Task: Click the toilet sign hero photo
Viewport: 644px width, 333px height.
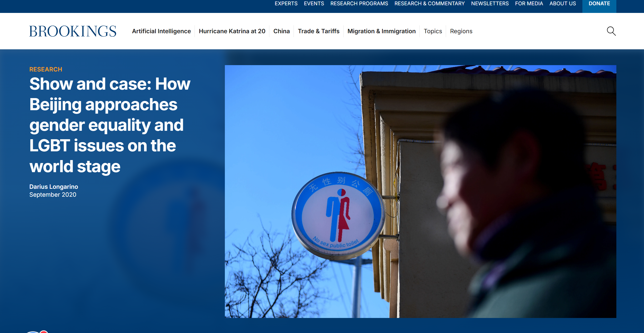Action: [420, 191]
